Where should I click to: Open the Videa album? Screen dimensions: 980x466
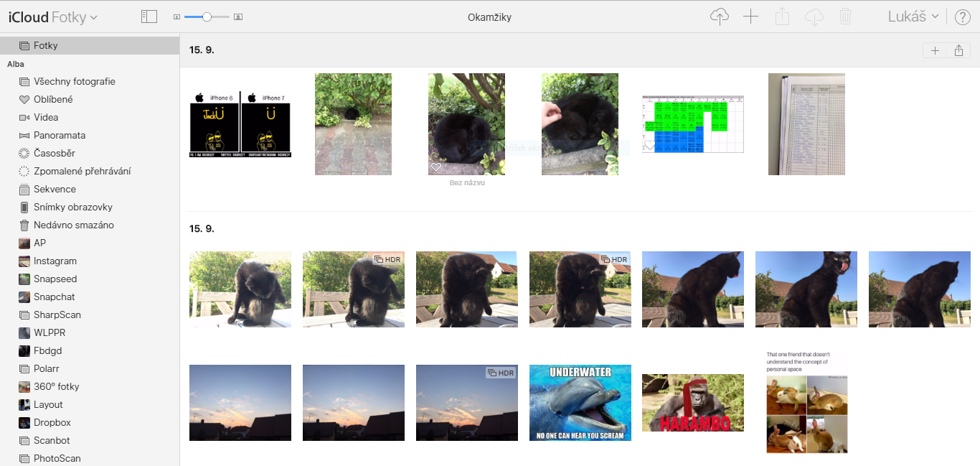pyautogui.click(x=90, y=117)
